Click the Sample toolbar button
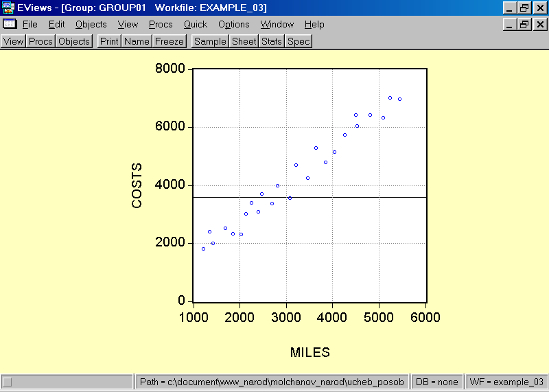The image size is (549, 392). coord(210,41)
